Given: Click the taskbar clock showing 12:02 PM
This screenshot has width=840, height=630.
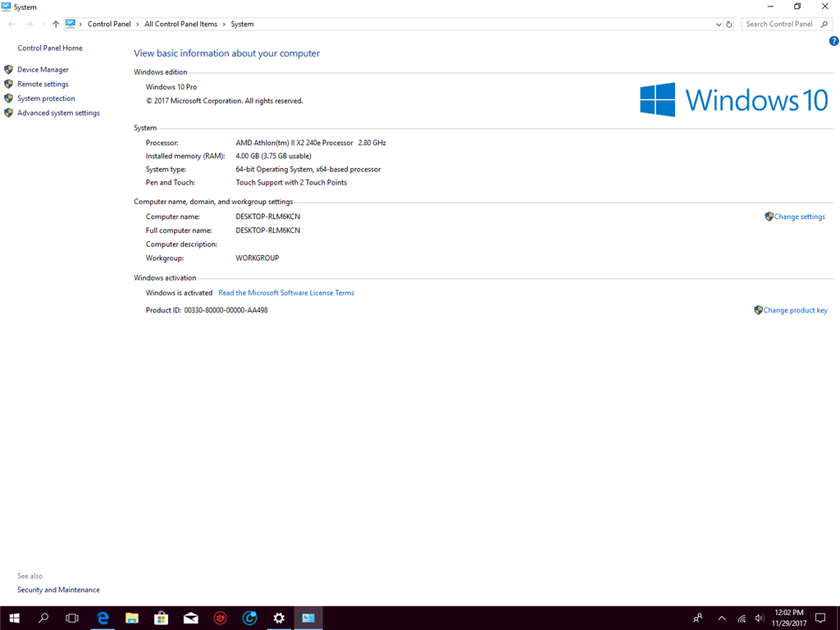Looking at the screenshot, I should [x=789, y=619].
